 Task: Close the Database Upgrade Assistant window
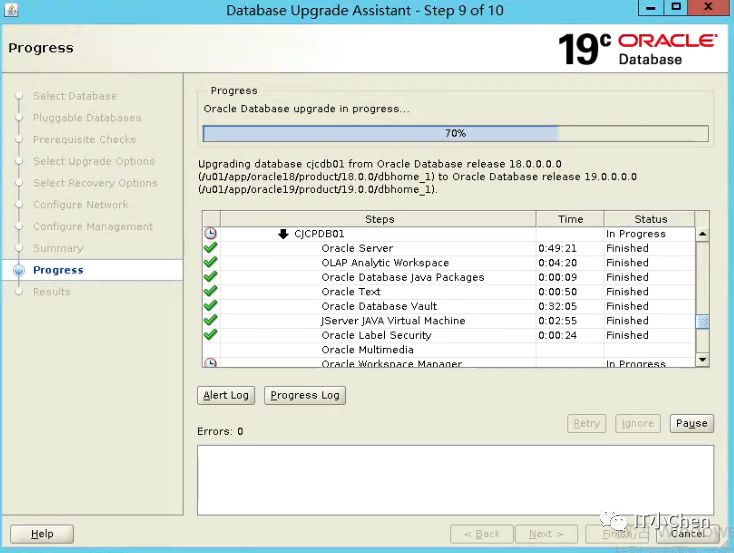click(708, 7)
